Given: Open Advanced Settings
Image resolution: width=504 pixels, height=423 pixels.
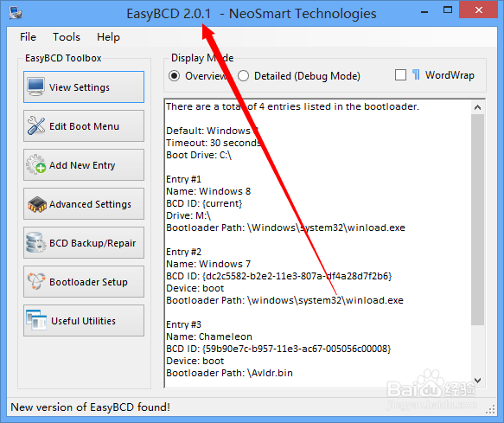Looking at the screenshot, I should click(x=84, y=204).
